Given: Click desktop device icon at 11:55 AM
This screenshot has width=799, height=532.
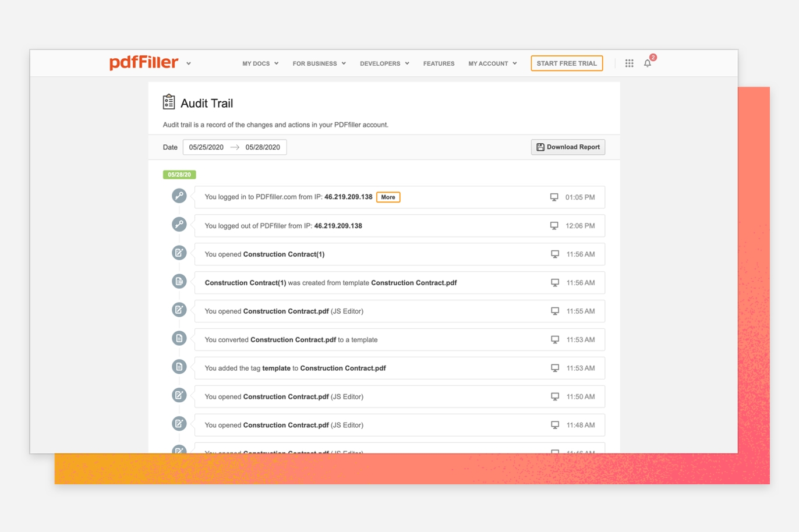Looking at the screenshot, I should pos(555,311).
